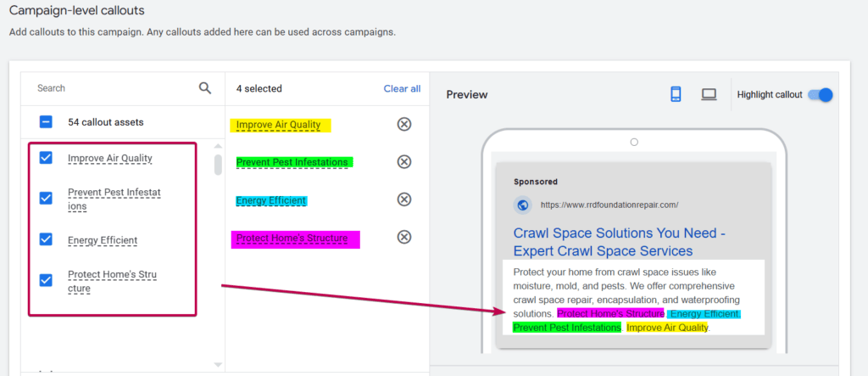Click the Search callouts input field
The image size is (868, 376).
(110, 88)
